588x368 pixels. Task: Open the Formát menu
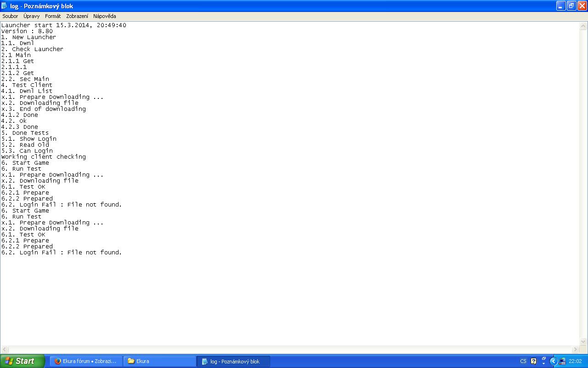tap(53, 16)
